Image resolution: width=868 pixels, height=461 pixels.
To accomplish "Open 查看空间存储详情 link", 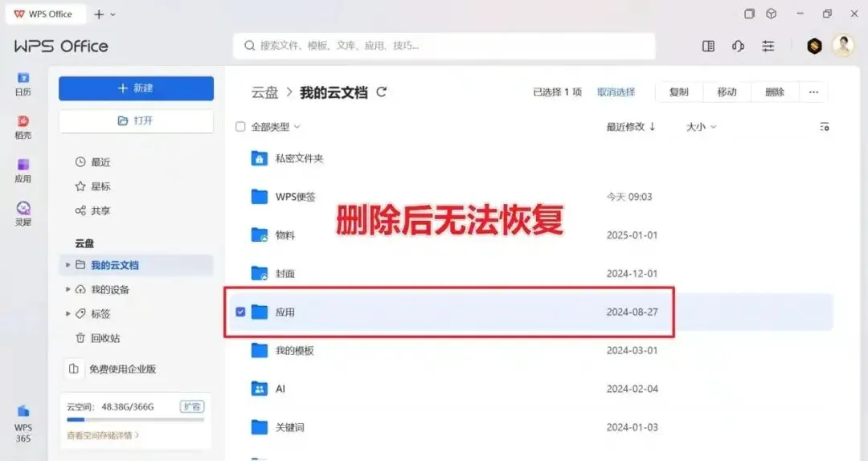I will tap(103, 435).
